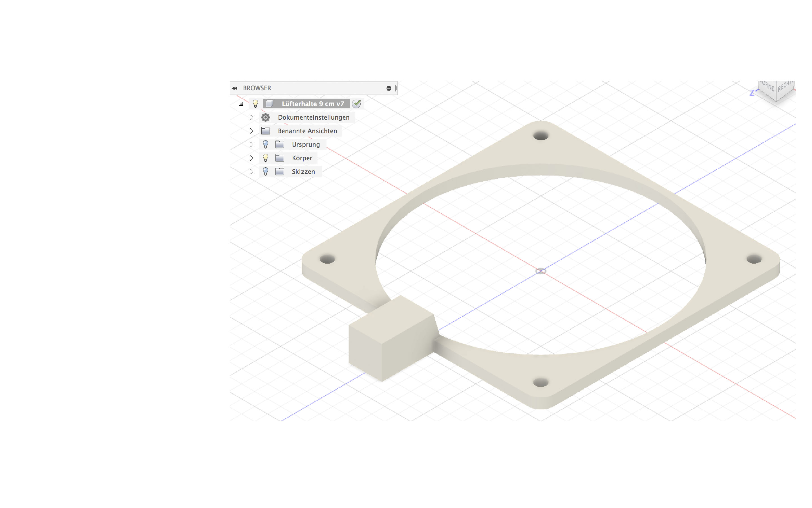
Task: Expand the Benannte Ansichten node
Action: [x=251, y=131]
